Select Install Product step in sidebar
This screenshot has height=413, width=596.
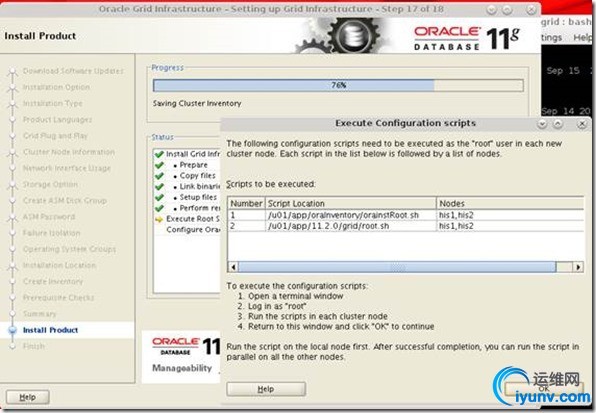point(51,330)
